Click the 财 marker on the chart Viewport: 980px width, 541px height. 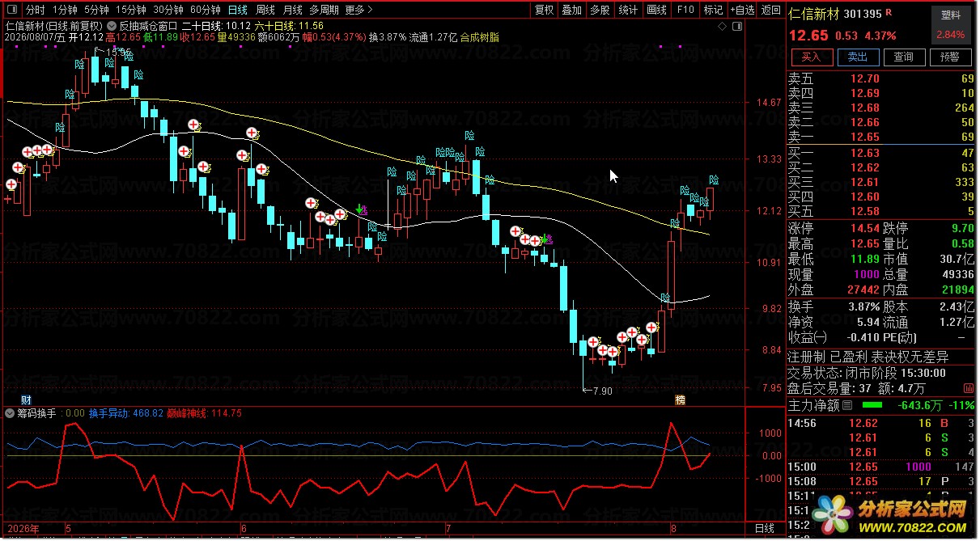[26, 400]
